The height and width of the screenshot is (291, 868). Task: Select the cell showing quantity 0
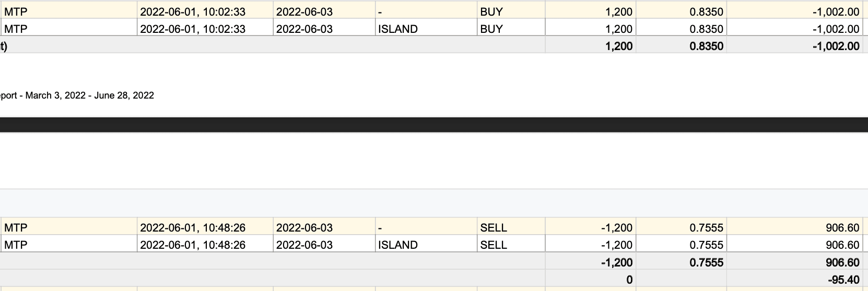click(629, 280)
